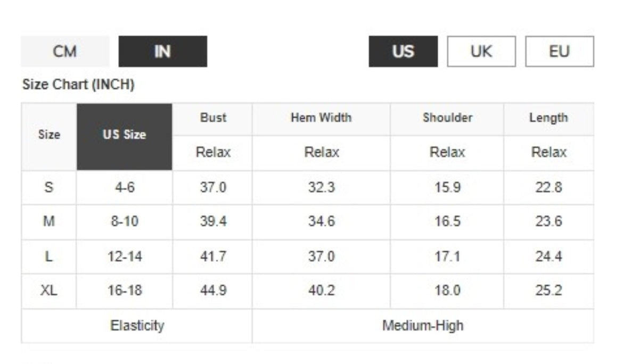Image resolution: width=623 pixels, height=364 pixels.
Task: Click the Medium-High elasticity value
Action: click(423, 326)
